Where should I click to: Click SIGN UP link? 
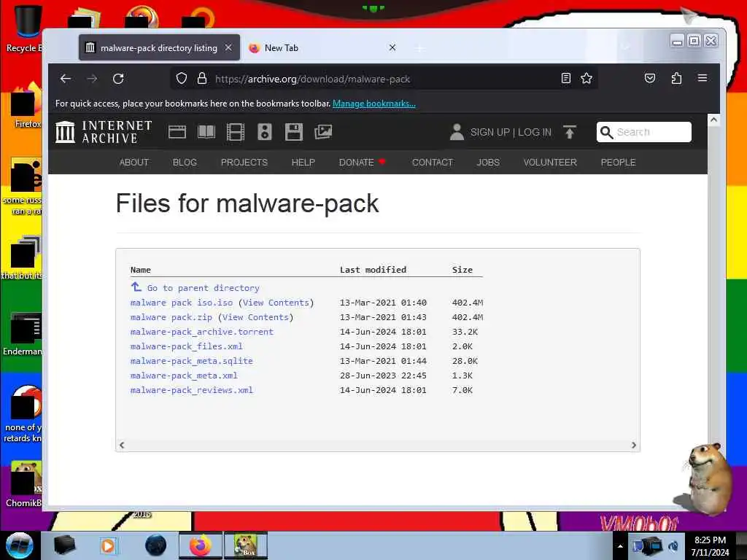point(490,133)
